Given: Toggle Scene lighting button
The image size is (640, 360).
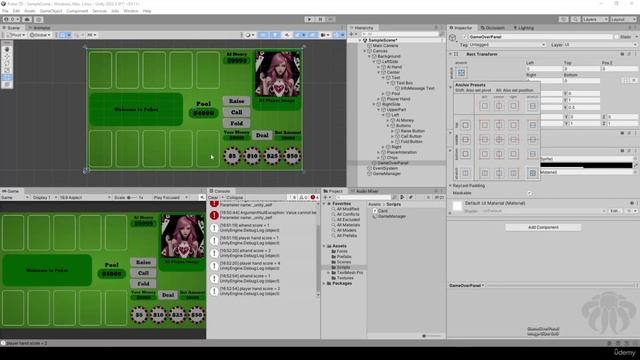Looking at the screenshot, I should tap(275, 35).
